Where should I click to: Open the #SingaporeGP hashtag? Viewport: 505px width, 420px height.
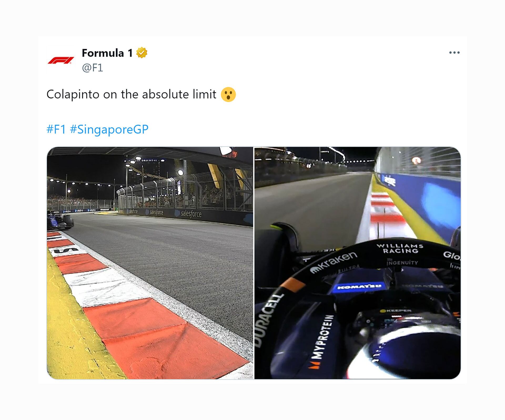coord(109,129)
